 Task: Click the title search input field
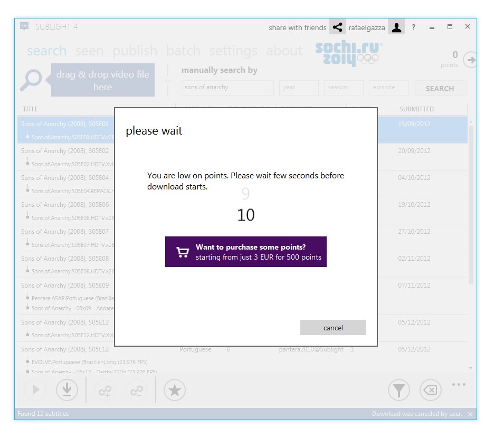click(x=227, y=88)
